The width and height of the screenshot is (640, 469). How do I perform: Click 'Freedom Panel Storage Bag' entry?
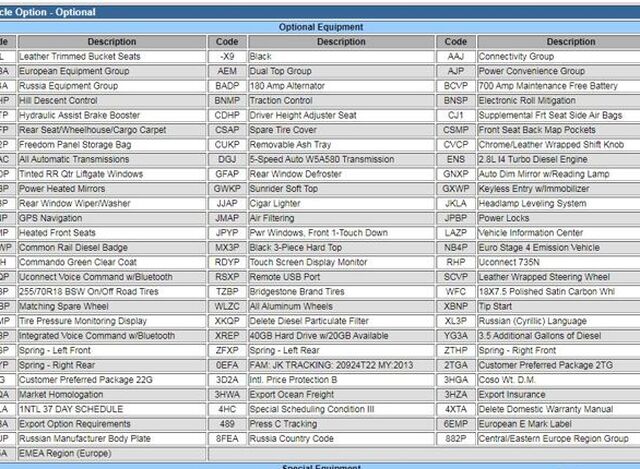[112, 144]
